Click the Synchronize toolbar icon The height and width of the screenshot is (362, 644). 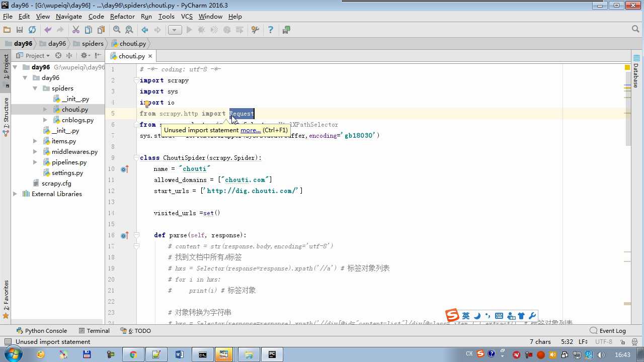click(x=32, y=30)
